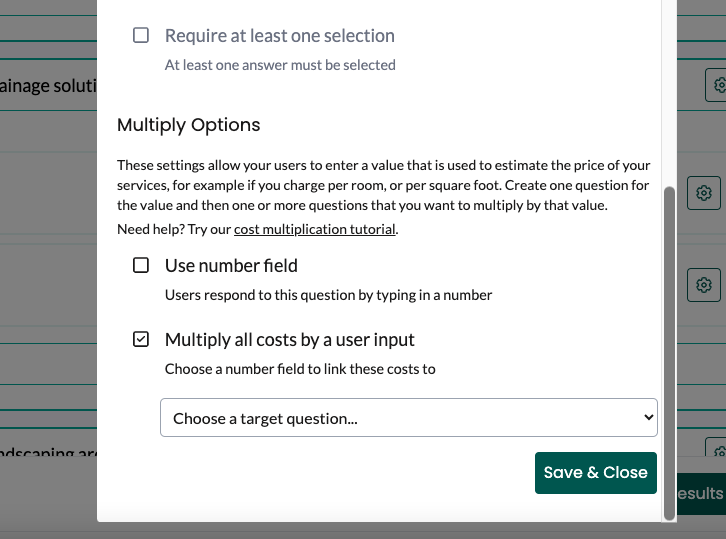Open the Choose a target question dropdown
The width and height of the screenshot is (726, 539).
[409, 418]
